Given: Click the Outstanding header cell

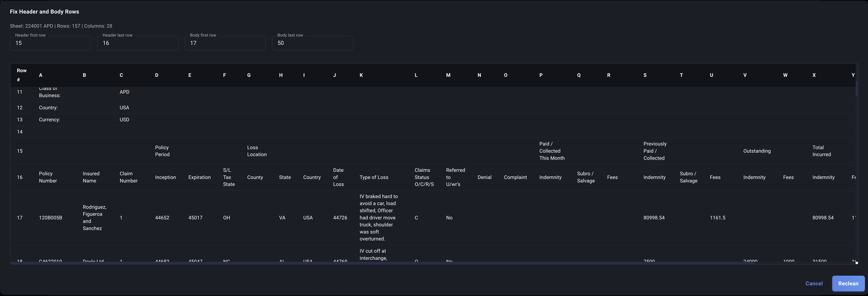Looking at the screenshot, I should pyautogui.click(x=756, y=151).
